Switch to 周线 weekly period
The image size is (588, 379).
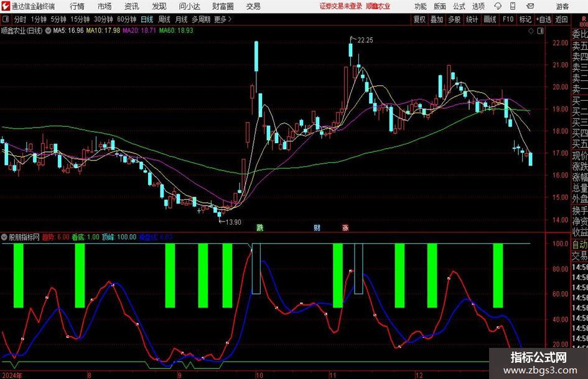pyautogui.click(x=164, y=19)
